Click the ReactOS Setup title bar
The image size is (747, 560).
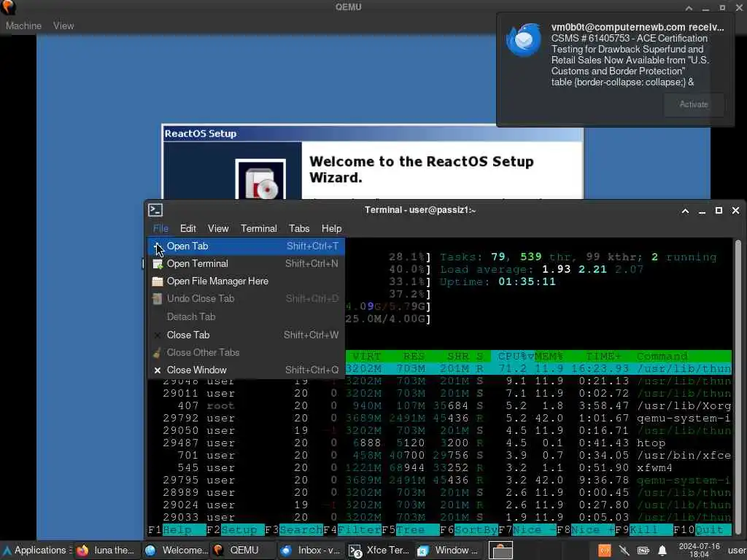(373, 134)
